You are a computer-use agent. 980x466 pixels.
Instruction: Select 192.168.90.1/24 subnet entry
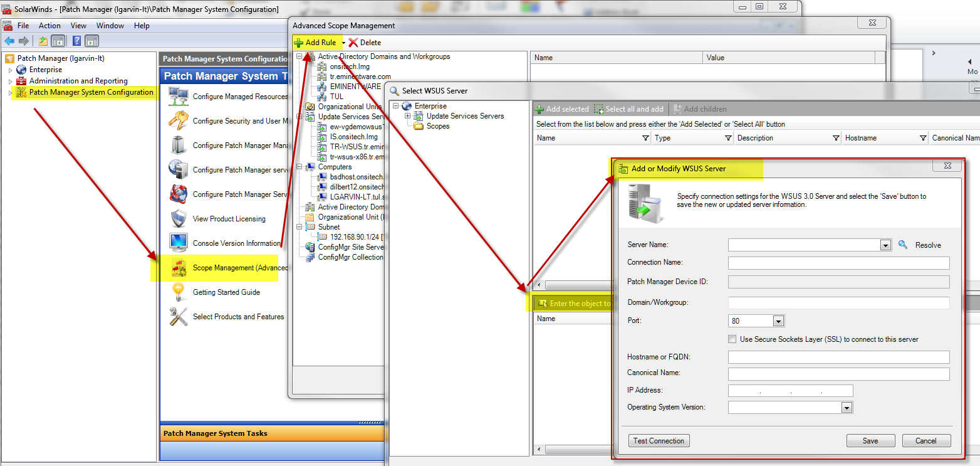350,237
